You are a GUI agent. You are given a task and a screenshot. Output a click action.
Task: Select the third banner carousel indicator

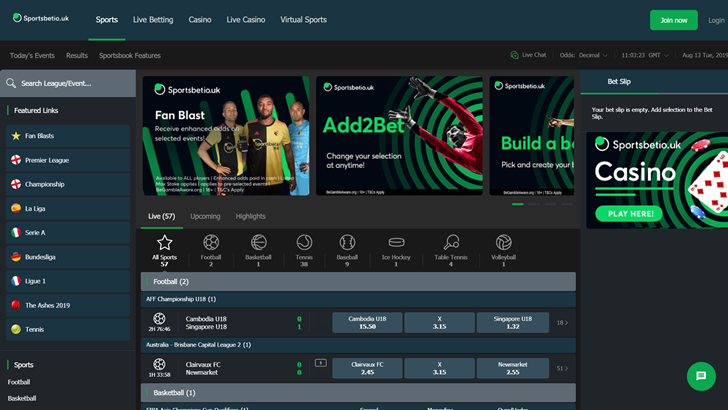(x=551, y=204)
